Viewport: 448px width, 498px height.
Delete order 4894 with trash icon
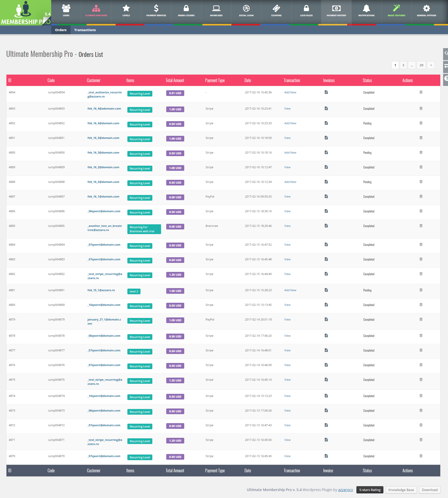pos(421,92)
